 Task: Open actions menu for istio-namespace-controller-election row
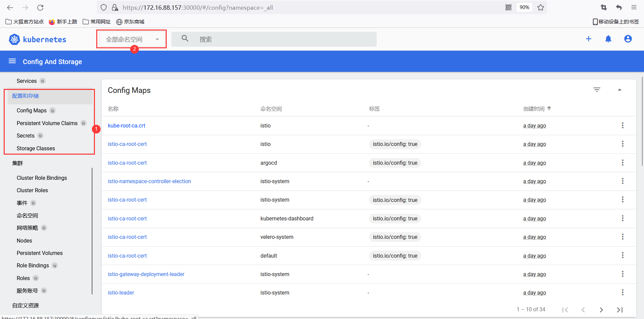623,181
